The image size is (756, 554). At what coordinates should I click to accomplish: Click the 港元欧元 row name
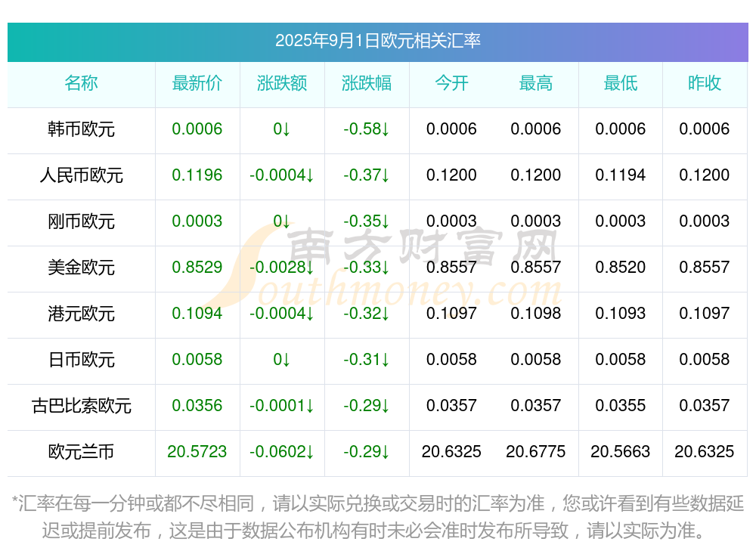[81, 314]
